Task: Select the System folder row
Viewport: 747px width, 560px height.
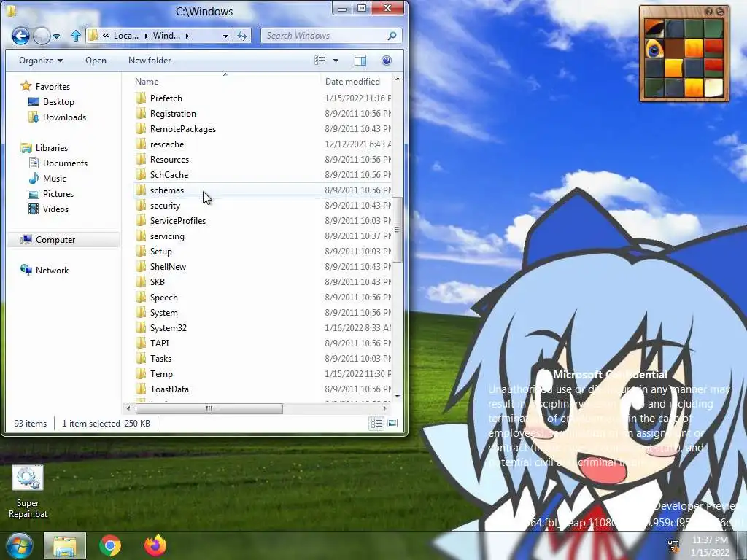Action: [x=262, y=312]
